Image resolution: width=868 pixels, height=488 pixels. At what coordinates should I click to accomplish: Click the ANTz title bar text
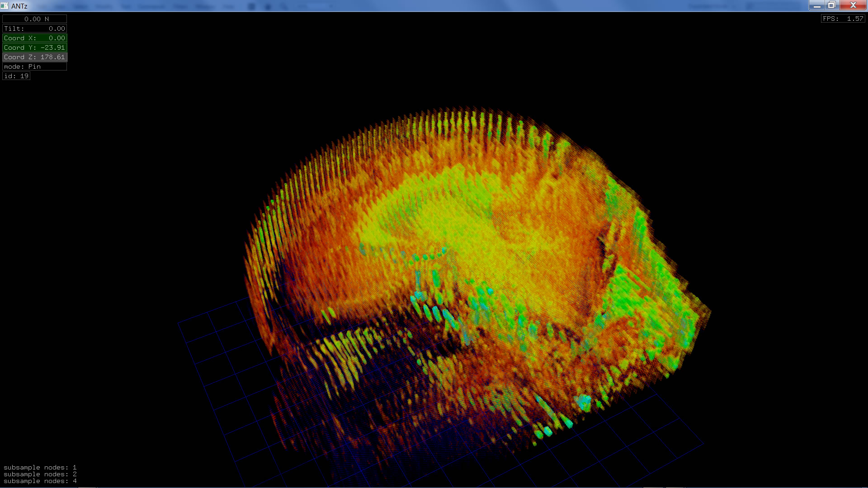point(19,6)
